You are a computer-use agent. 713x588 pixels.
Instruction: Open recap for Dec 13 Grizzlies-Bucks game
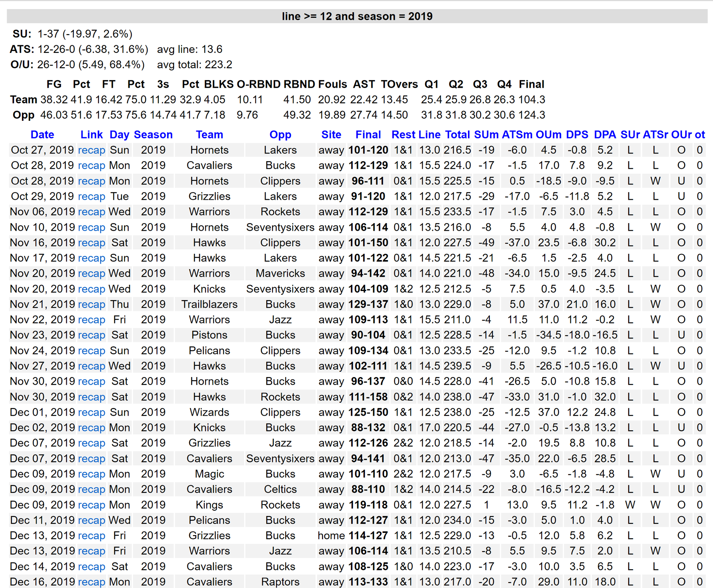[92, 535]
